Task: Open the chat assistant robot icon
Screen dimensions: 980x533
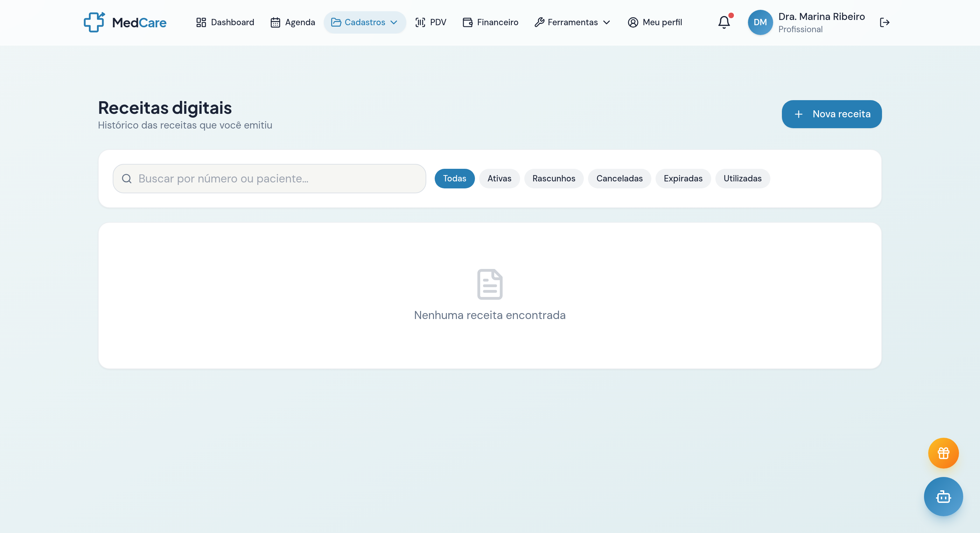Action: 943,497
